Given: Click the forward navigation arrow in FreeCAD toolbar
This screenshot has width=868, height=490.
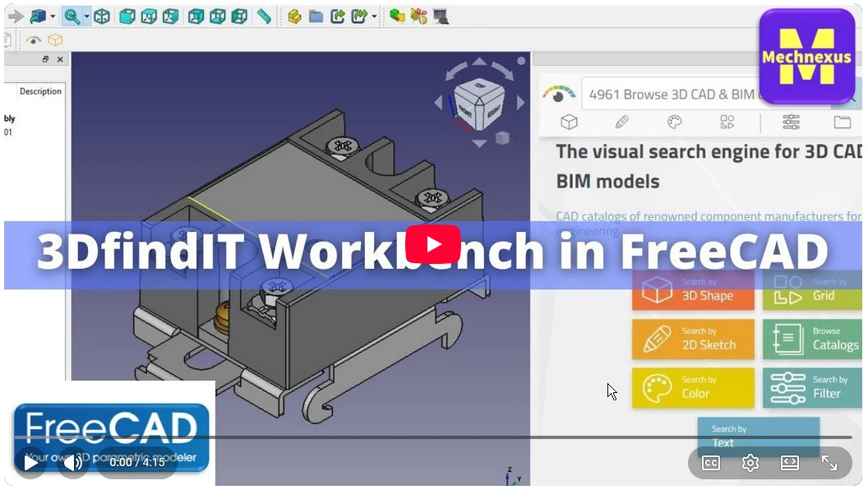Looking at the screenshot, I should click(x=16, y=16).
